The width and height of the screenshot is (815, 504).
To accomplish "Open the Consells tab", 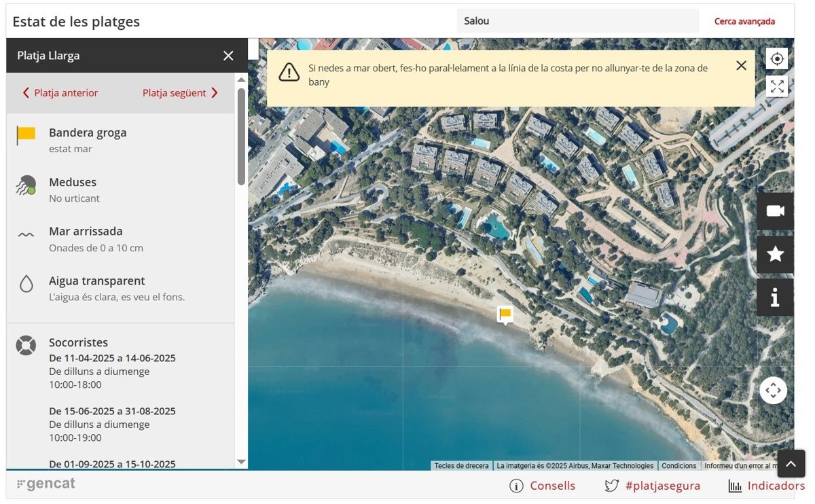I will pos(543,486).
